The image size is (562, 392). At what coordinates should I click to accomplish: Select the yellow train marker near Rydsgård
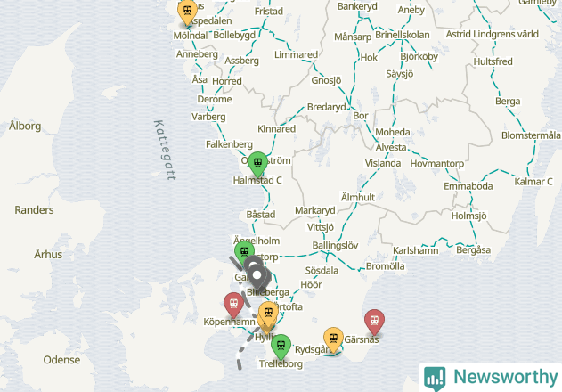point(334,339)
